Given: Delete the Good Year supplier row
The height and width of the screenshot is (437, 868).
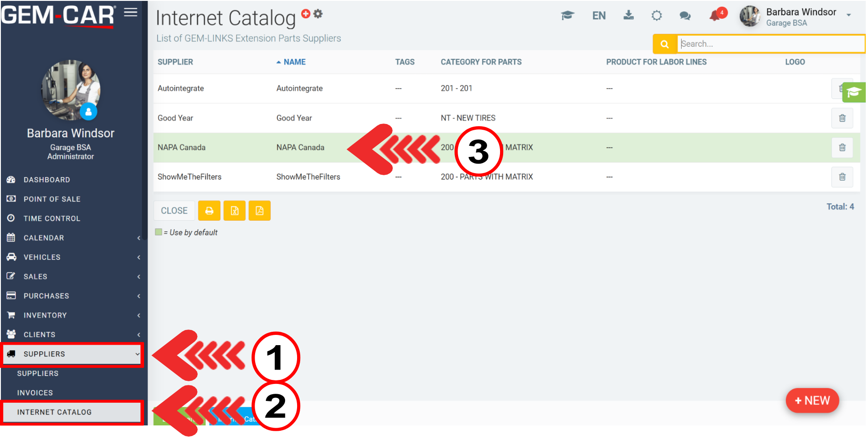Looking at the screenshot, I should [x=842, y=118].
